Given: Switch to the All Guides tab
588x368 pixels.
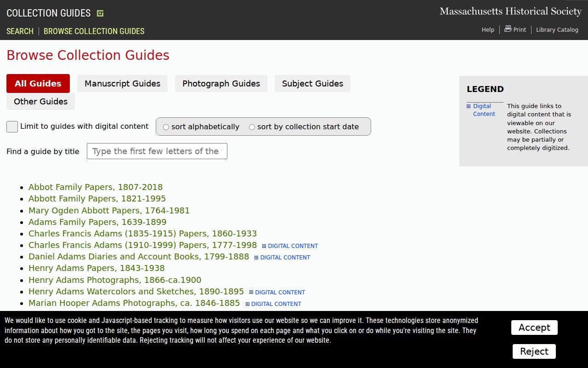Looking at the screenshot, I should (38, 83).
